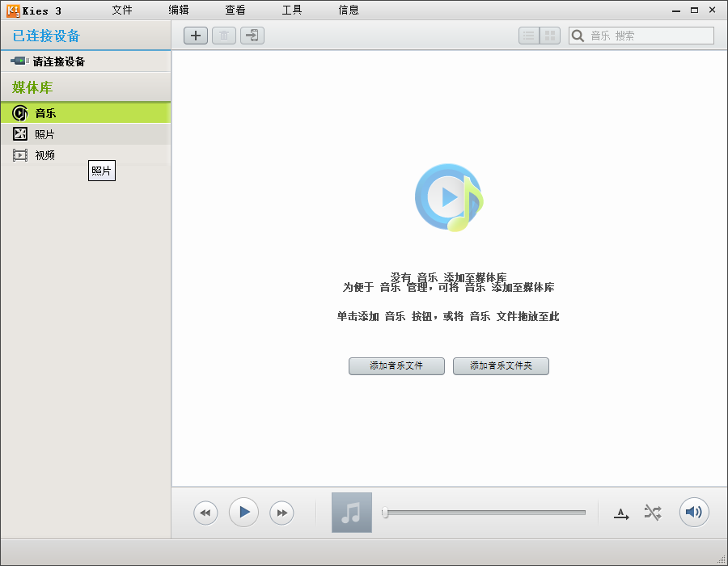The width and height of the screenshot is (728, 566).
Task: Click the window resize grip
Action: (721, 559)
